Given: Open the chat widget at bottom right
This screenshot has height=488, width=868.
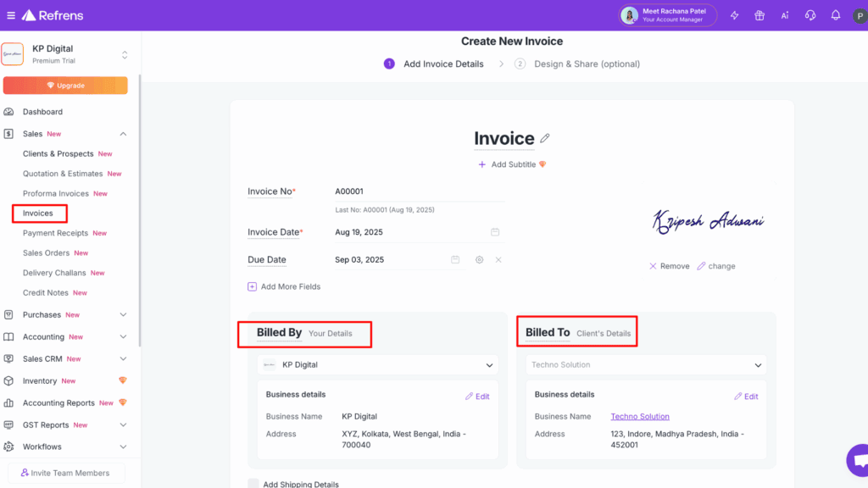Looking at the screenshot, I should pos(856,460).
